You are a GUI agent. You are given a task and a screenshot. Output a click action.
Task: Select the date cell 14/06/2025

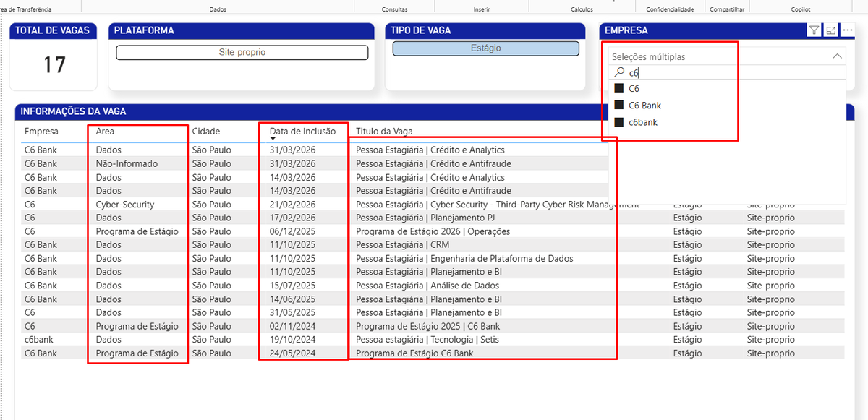pos(292,299)
